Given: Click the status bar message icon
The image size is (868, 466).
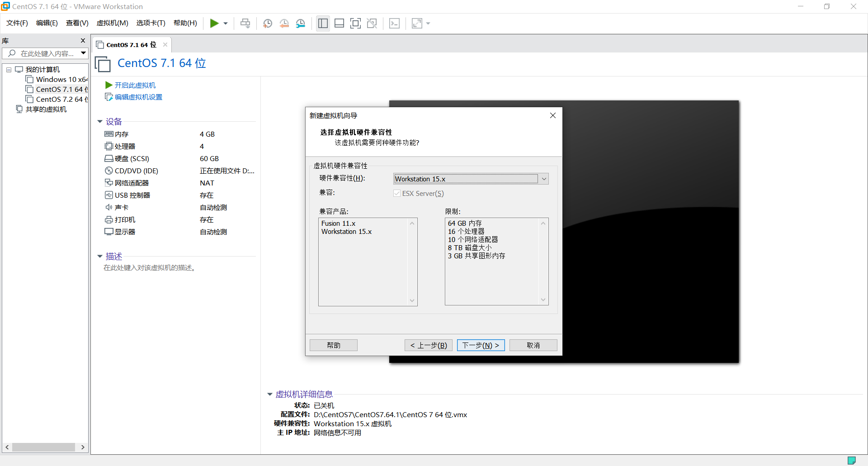Looking at the screenshot, I should point(852,460).
